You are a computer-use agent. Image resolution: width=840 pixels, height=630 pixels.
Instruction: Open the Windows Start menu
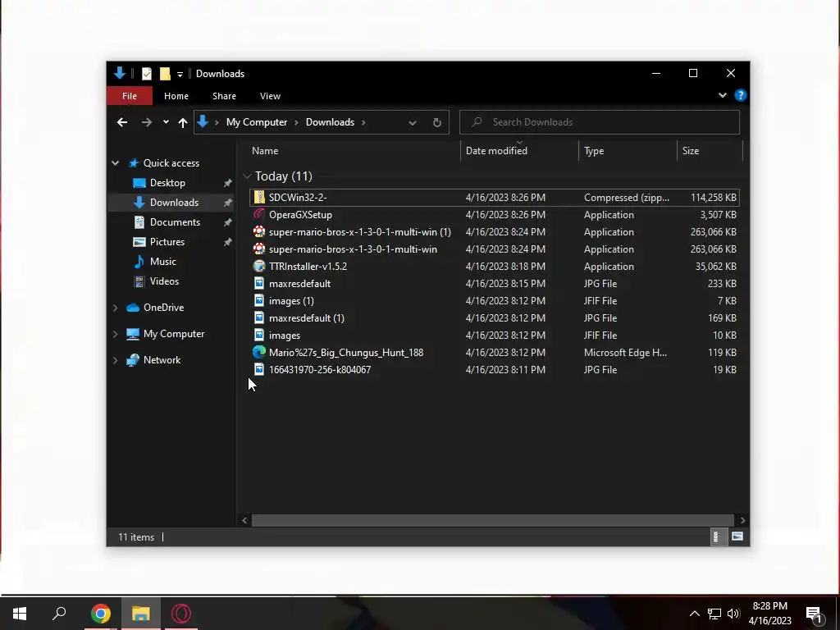20,614
